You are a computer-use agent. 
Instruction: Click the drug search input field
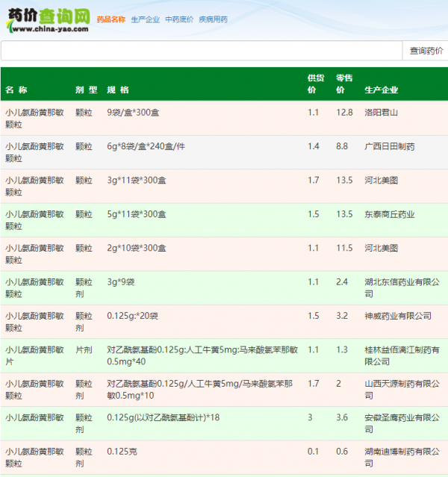pos(202,51)
